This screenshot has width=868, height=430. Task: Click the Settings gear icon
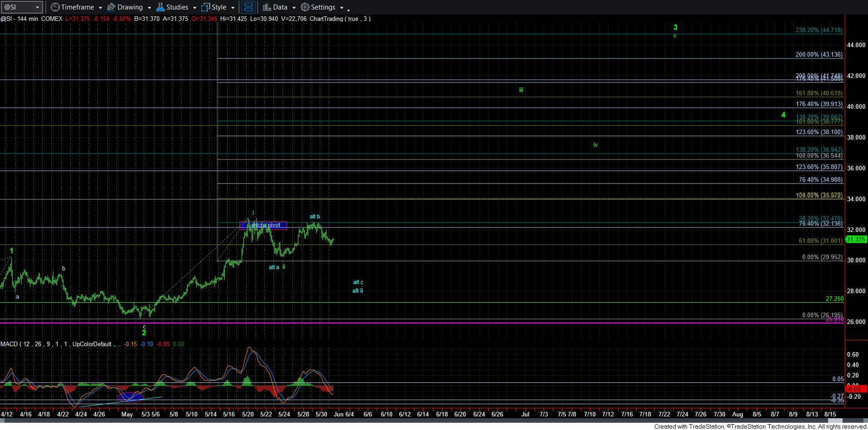(x=305, y=7)
